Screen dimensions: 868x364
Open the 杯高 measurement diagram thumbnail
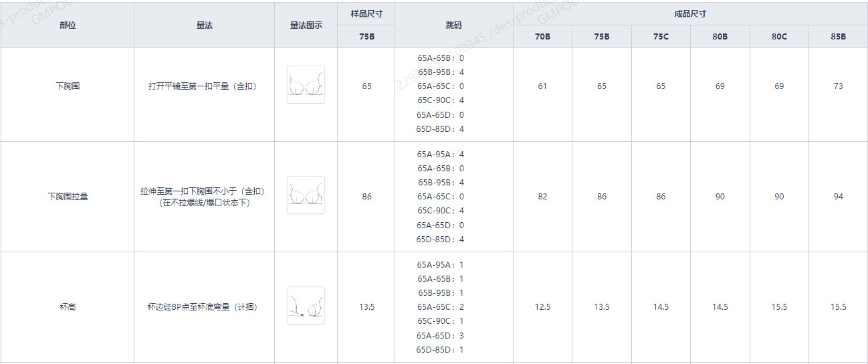coord(306,306)
